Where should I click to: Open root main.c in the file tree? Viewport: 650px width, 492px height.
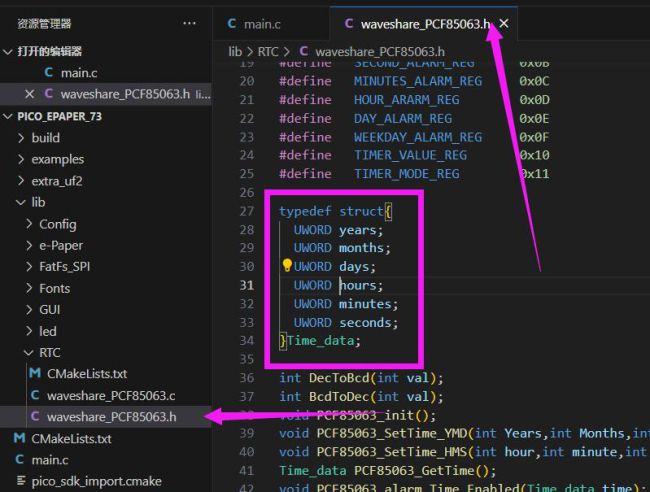[50, 460]
